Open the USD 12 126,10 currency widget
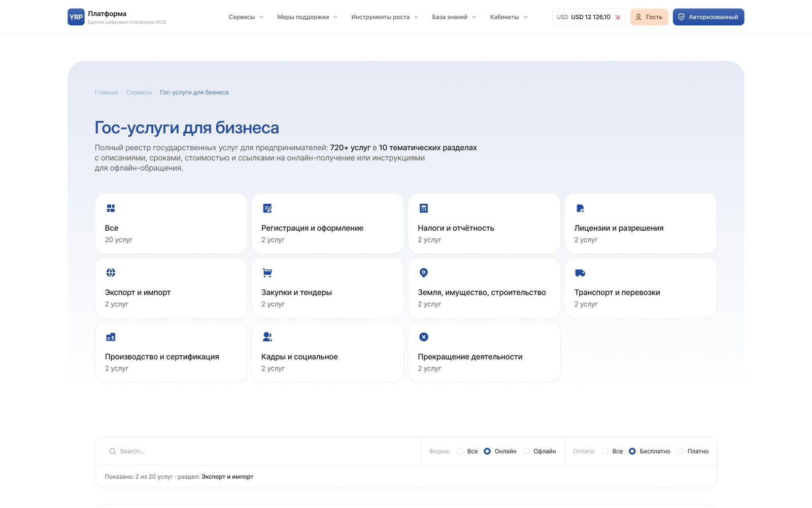Image resolution: width=812 pixels, height=508 pixels. (x=589, y=17)
